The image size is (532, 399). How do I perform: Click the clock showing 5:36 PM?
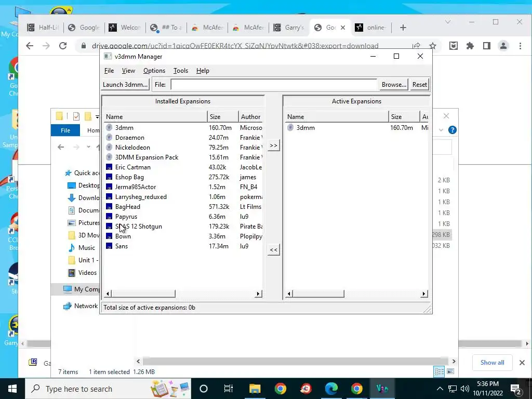[x=488, y=384]
